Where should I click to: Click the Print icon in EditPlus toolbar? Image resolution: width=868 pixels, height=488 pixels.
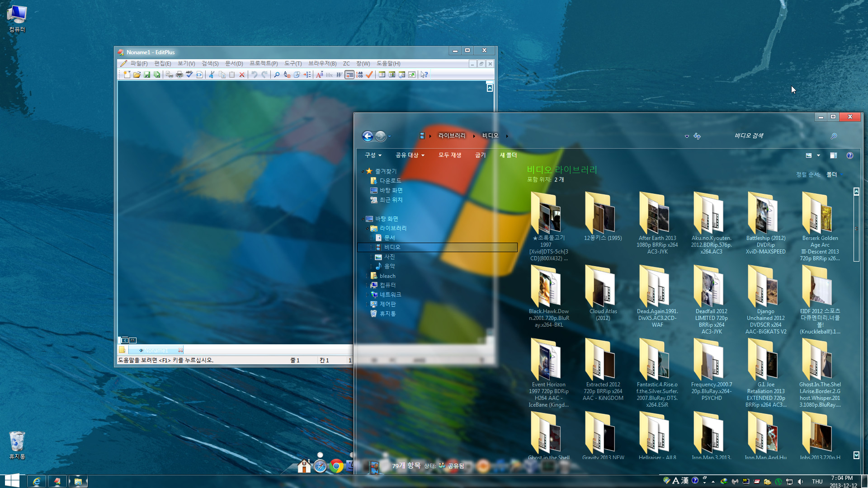[179, 75]
